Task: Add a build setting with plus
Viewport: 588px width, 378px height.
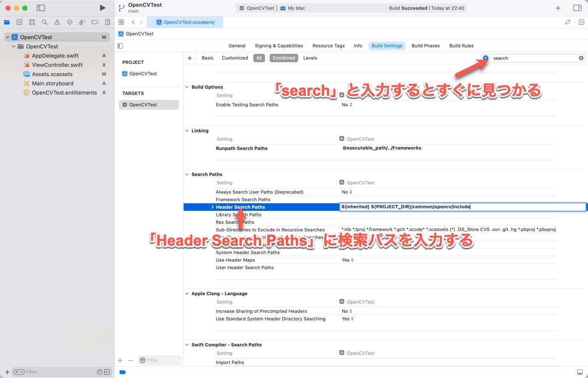Action: [x=190, y=58]
